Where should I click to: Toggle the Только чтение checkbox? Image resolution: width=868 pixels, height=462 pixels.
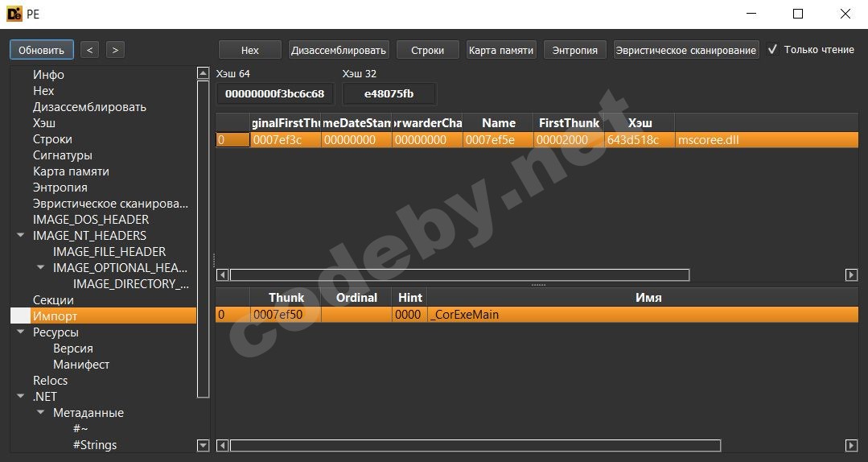[x=772, y=50]
